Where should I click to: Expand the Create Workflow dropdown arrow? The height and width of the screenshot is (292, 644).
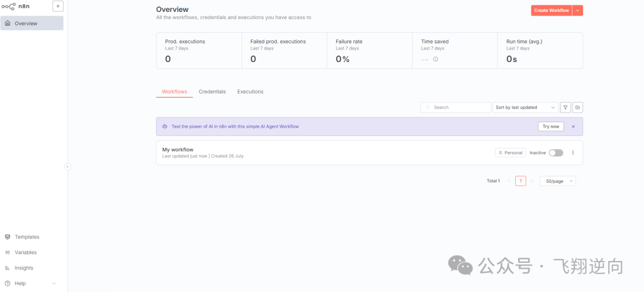[578, 11]
